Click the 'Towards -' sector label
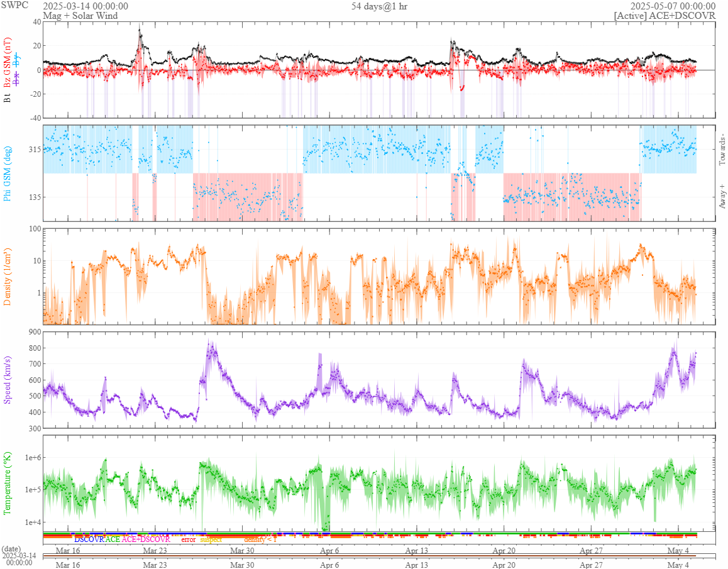This screenshot has height=569, width=728. point(722,150)
